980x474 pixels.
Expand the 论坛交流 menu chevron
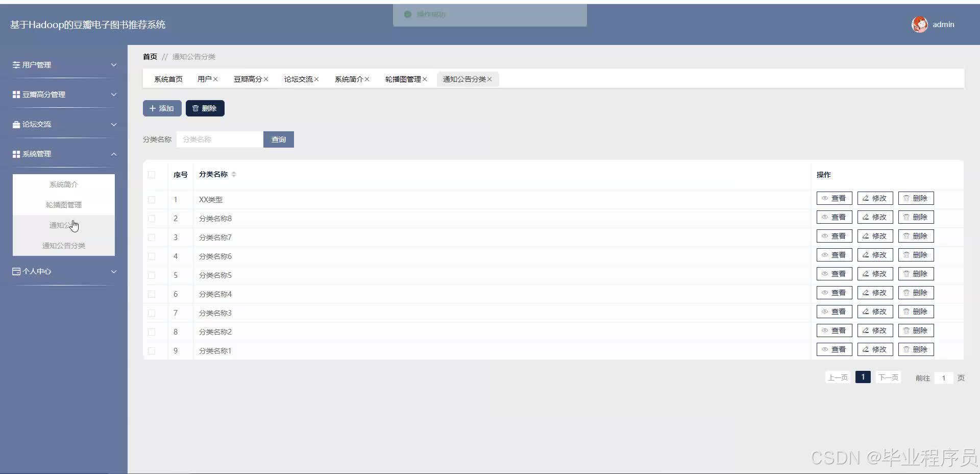point(114,124)
